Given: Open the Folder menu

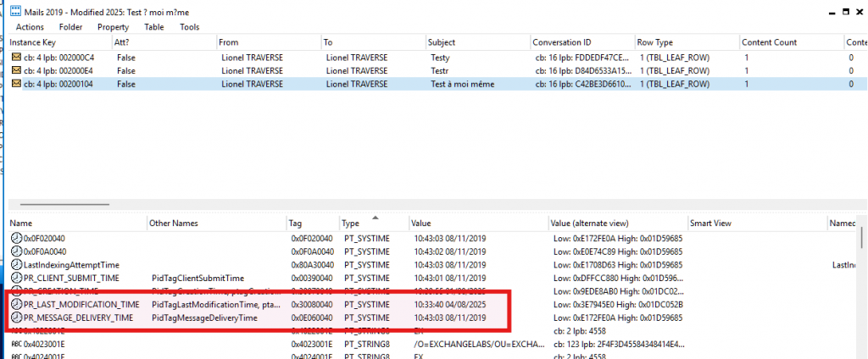Looking at the screenshot, I should [70, 27].
